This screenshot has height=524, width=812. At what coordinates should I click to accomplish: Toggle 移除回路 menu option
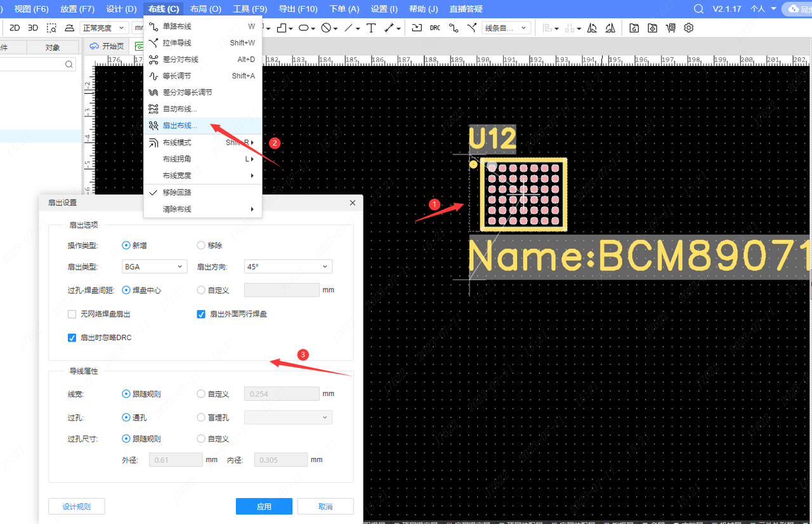203,192
